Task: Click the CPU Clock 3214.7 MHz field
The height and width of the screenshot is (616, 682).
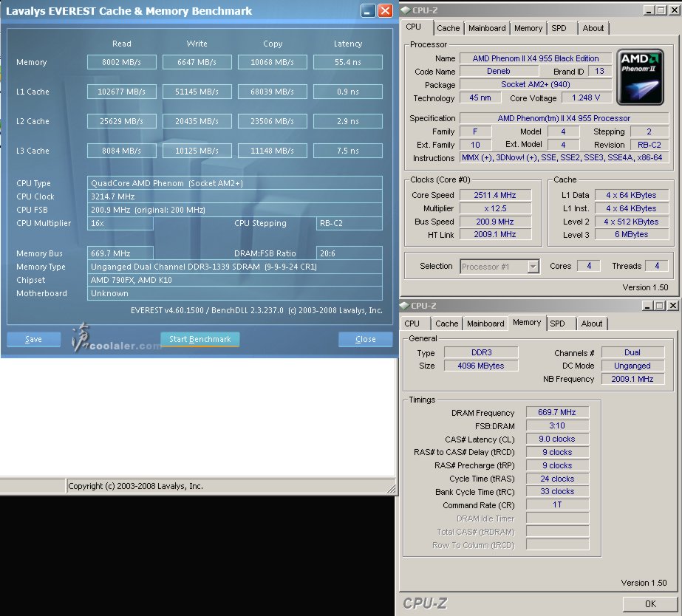Action: pos(235,196)
